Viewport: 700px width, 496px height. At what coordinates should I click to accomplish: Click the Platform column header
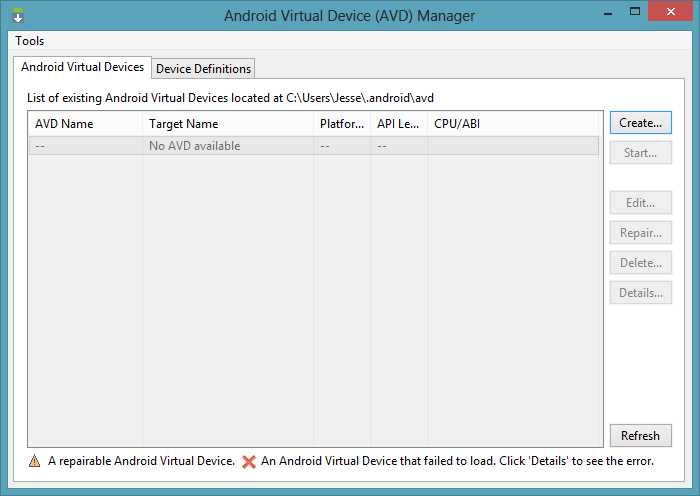[342, 124]
